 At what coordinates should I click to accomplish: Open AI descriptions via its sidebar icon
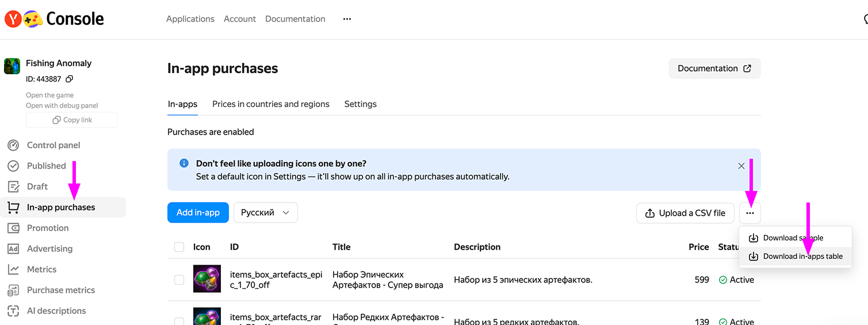(13, 311)
